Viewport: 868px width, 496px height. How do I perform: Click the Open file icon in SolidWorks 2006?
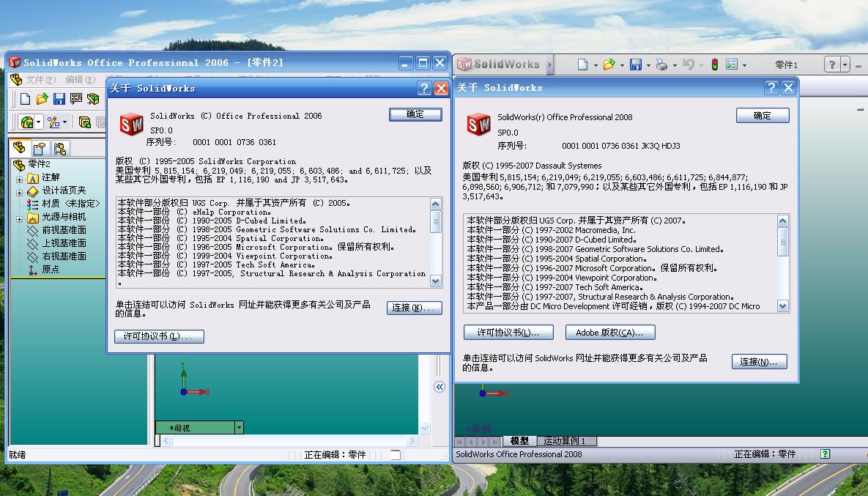coord(42,98)
